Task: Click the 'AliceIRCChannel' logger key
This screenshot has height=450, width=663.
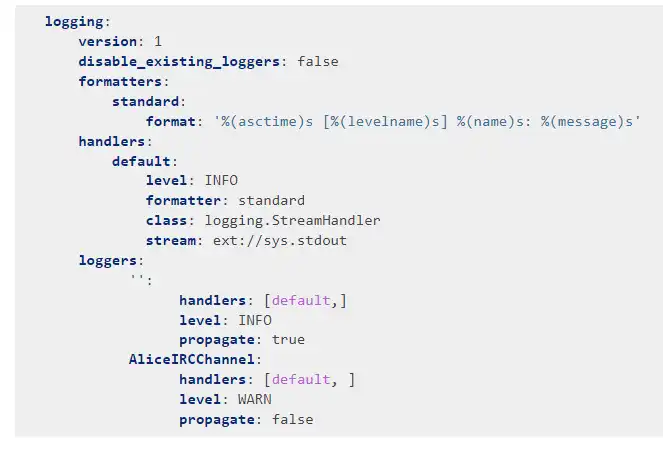Action: click(193, 359)
